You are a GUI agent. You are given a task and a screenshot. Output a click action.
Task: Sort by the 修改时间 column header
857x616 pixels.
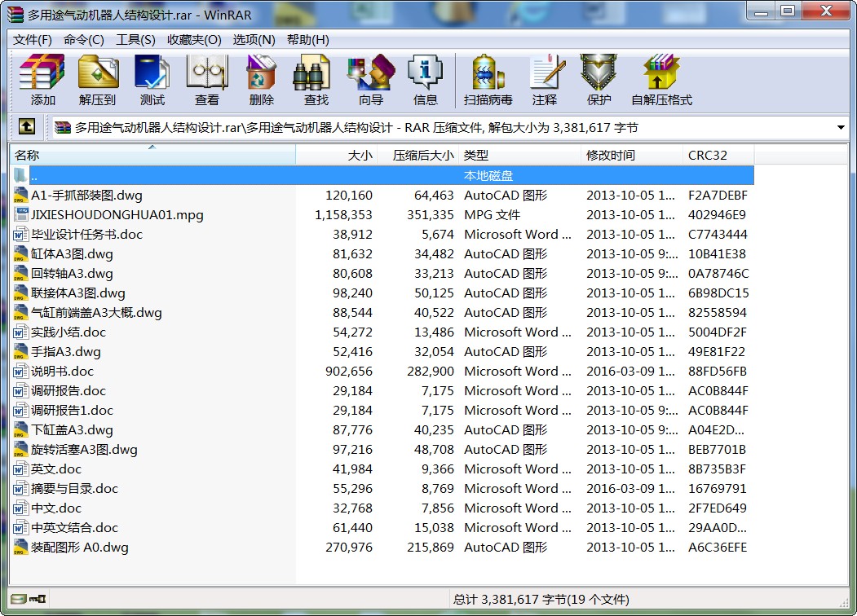[x=632, y=155]
